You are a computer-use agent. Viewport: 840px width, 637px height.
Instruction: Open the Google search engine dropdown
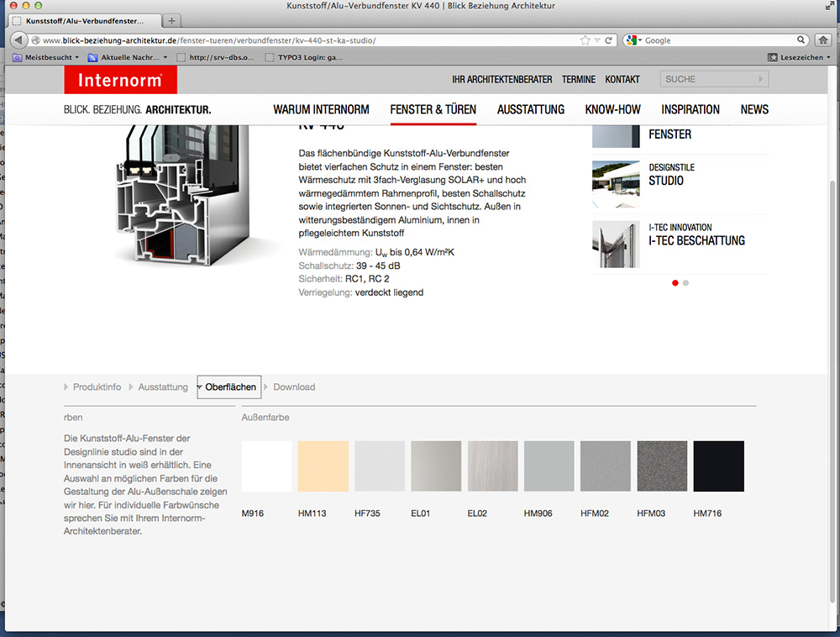click(633, 40)
